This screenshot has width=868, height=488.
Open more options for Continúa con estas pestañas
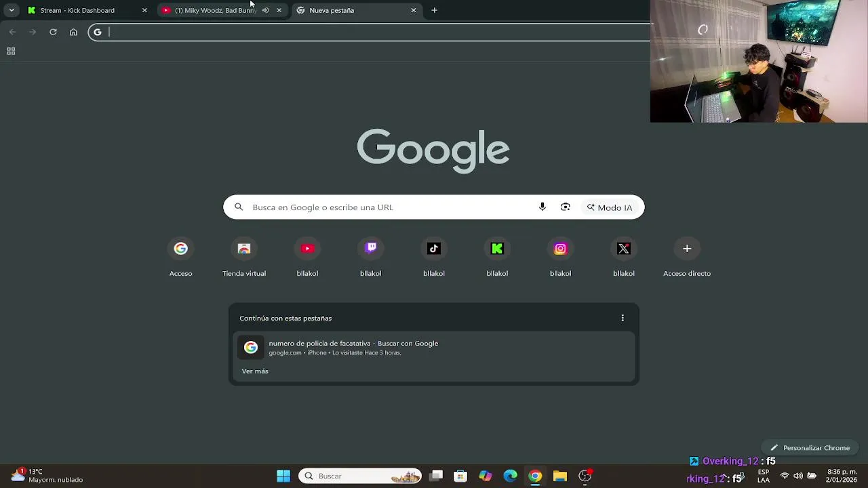(623, 318)
